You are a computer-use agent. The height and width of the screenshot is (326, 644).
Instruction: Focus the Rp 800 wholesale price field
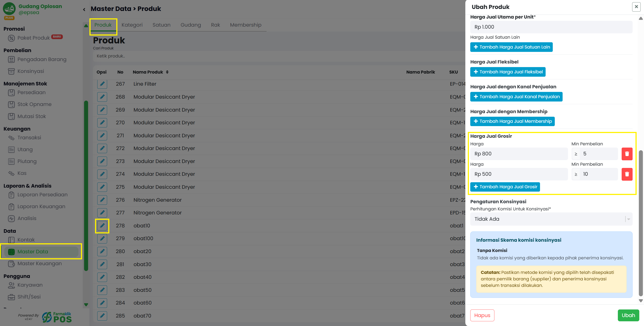(x=519, y=154)
